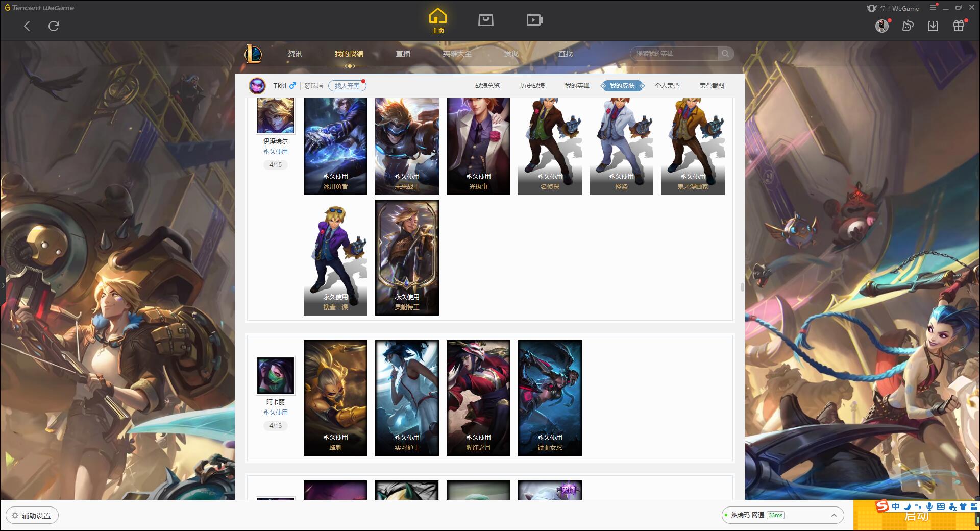Open the 灵能特工 skin card

click(x=407, y=257)
